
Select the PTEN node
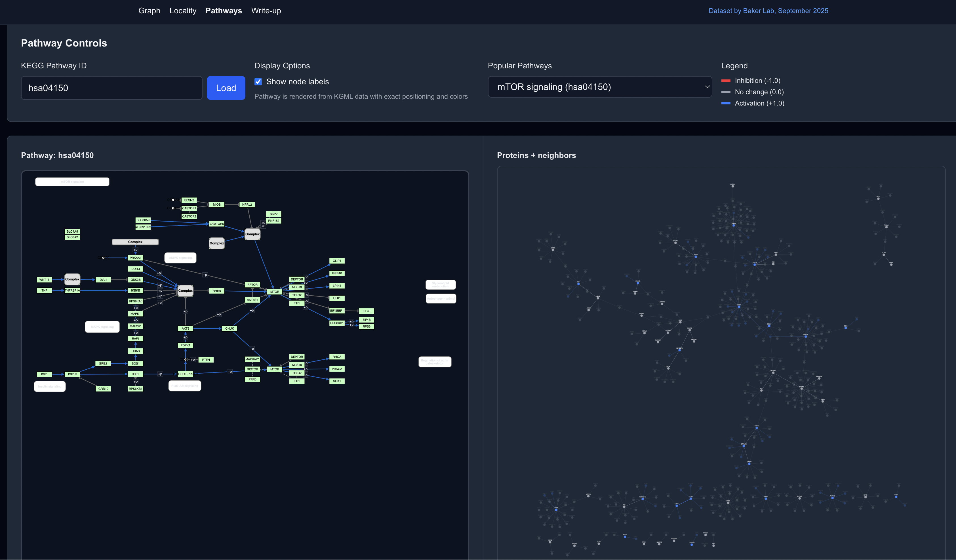coord(206,360)
